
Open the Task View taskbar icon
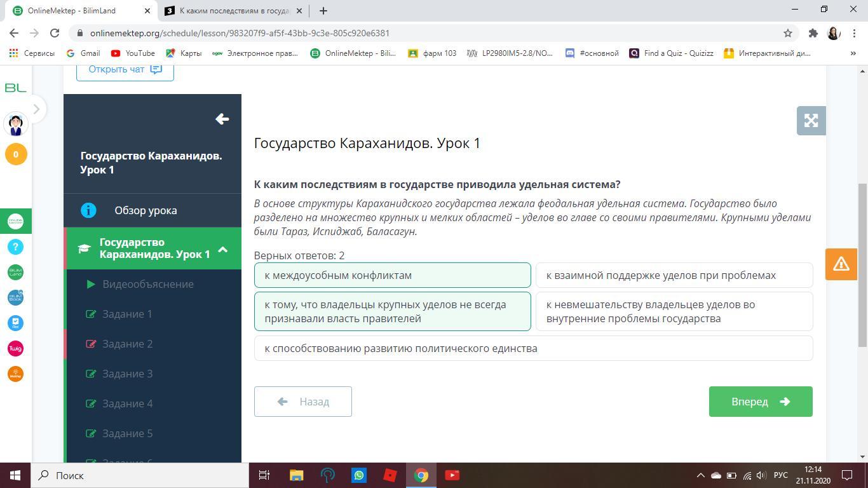(x=264, y=475)
